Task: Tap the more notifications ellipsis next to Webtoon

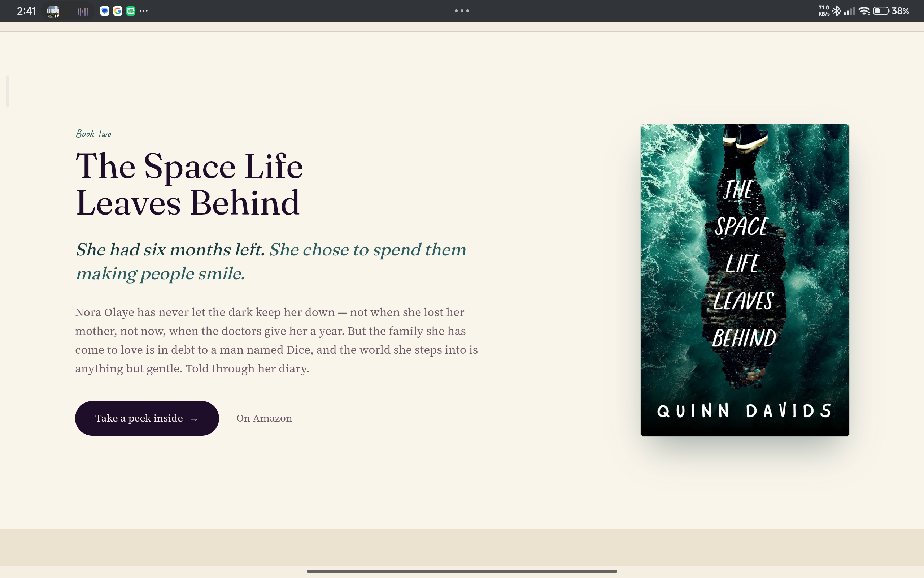Action: pyautogui.click(x=144, y=11)
